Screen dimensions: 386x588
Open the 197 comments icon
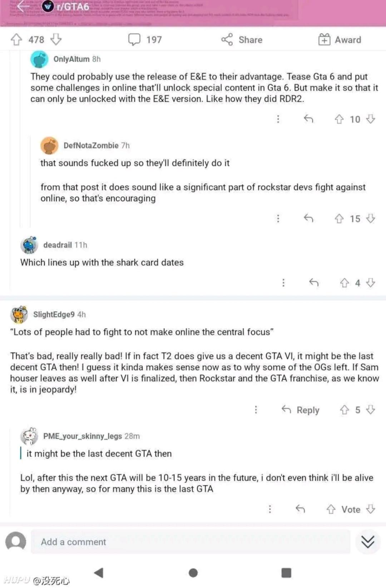pos(134,39)
